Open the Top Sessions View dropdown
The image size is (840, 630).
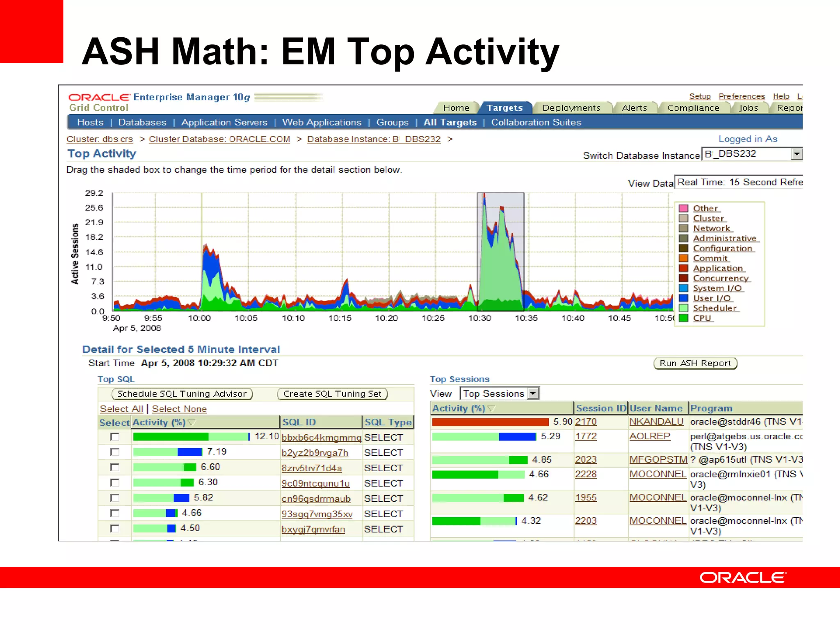click(x=499, y=394)
